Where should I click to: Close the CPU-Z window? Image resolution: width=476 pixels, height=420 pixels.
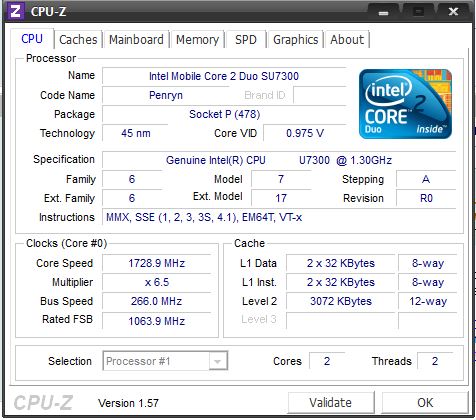coord(453,12)
